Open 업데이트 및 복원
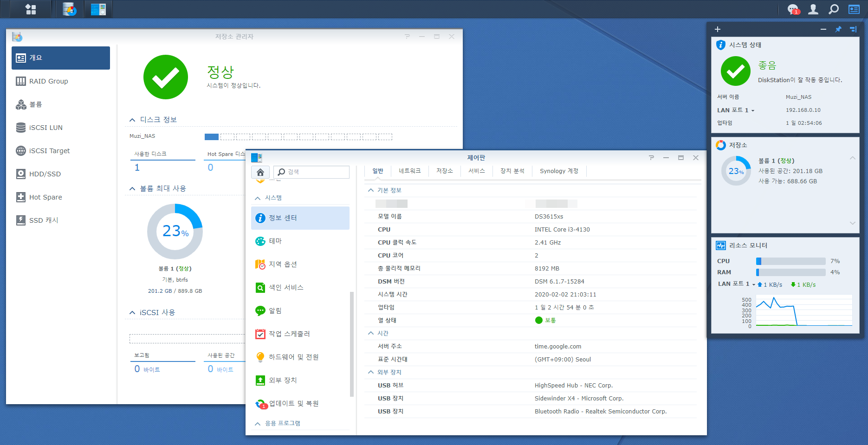Screen dimensions: 868x445 point(300,404)
